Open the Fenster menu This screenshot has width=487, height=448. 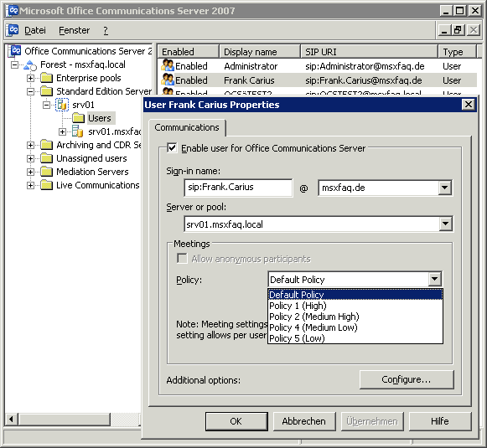point(75,30)
